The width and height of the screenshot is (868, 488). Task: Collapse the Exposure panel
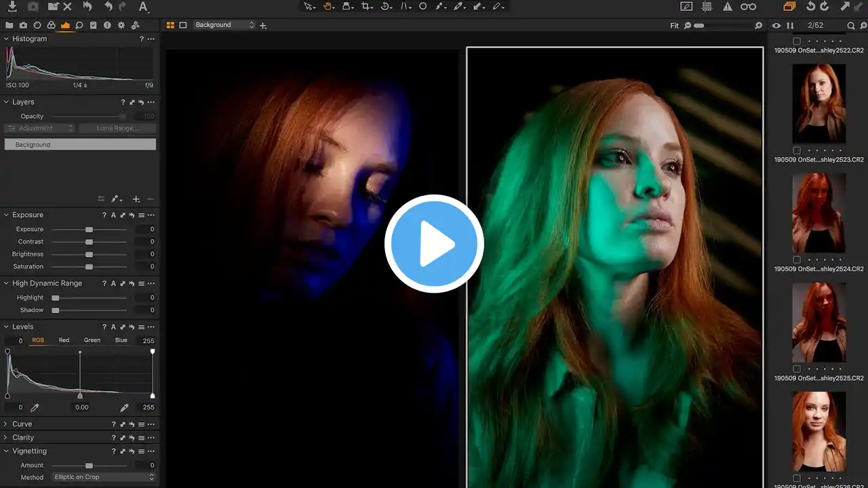pos(7,215)
